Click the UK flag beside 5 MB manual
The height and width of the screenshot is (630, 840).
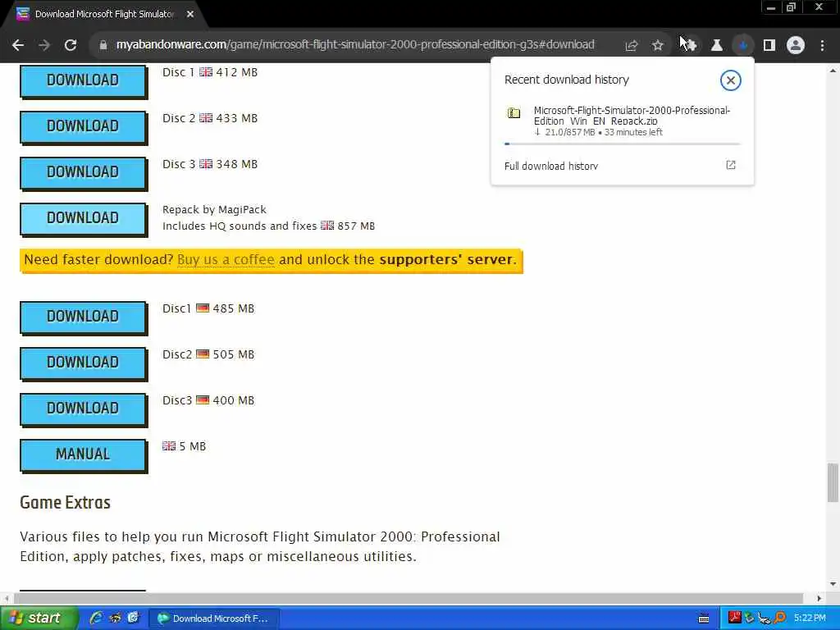(x=169, y=445)
